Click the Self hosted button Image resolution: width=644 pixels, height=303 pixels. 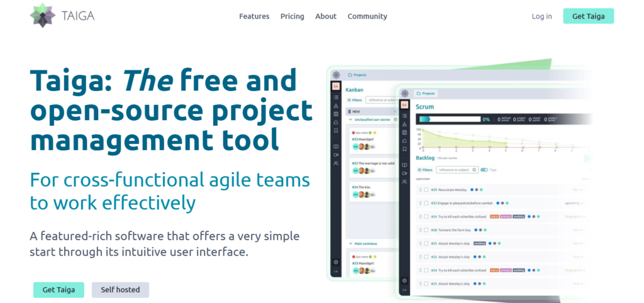pos(120,290)
